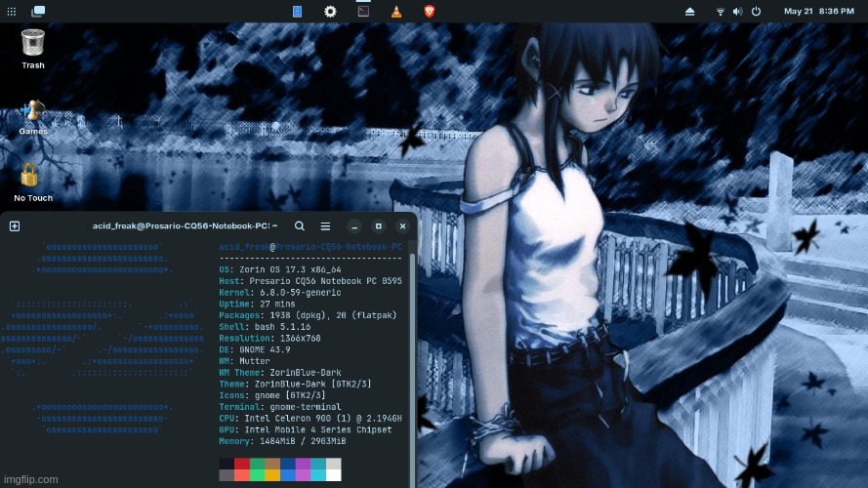868x488 pixels.
Task: Click the terminal vertical scrollbar
Action: [x=412, y=371]
